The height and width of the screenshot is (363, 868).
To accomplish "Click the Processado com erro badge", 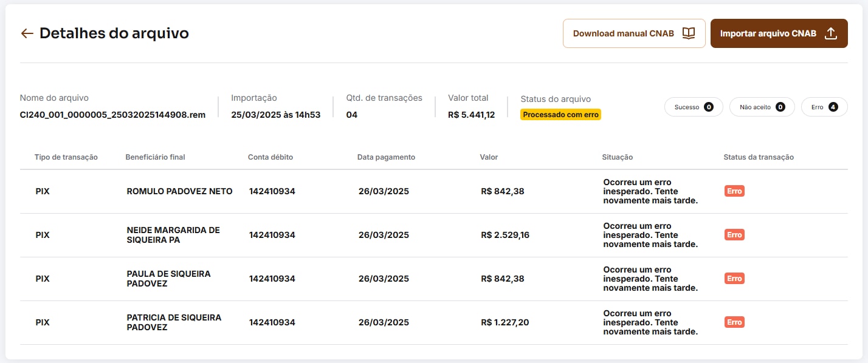I will tap(560, 114).
